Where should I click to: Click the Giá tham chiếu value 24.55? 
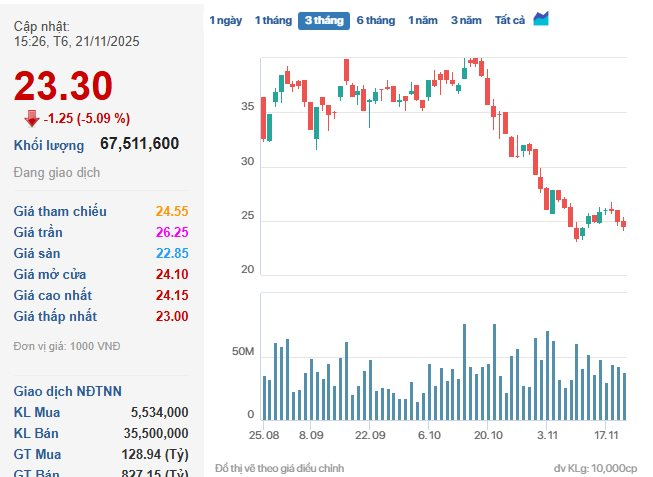click(x=171, y=211)
